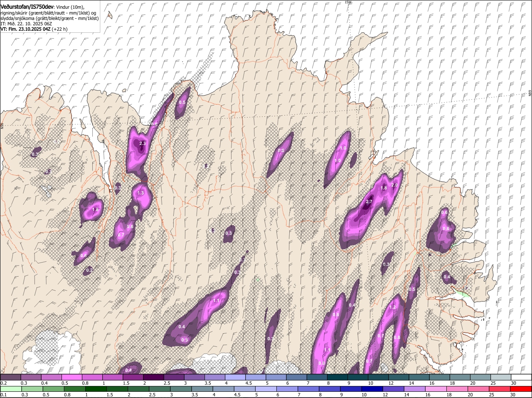
Task: Click the bright pink upper swatch between 0.5 and 0.8
Action: pos(71,377)
